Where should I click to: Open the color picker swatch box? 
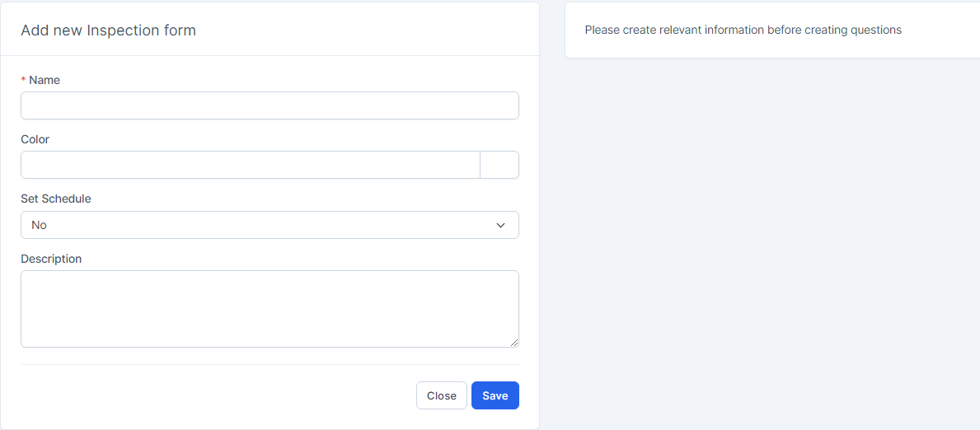pyautogui.click(x=499, y=165)
